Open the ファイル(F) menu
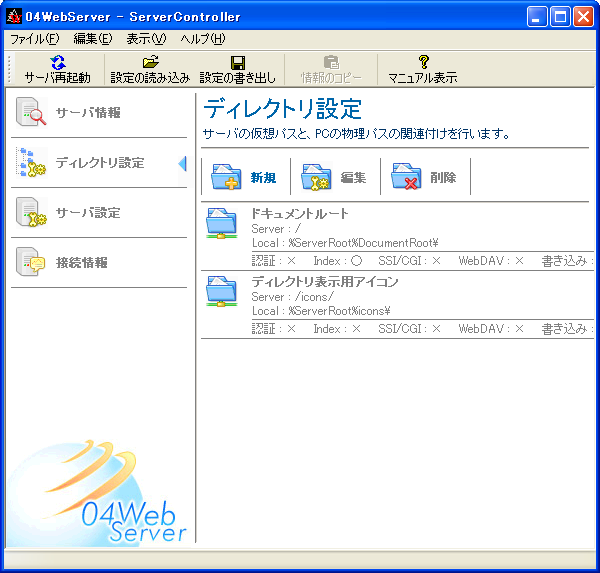 (x=34, y=39)
